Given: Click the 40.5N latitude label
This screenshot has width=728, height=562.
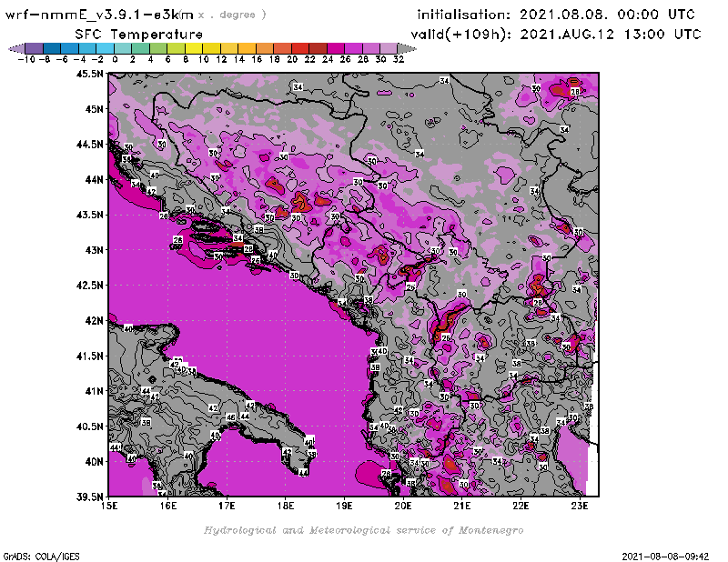Looking at the screenshot, I should 89,427.
